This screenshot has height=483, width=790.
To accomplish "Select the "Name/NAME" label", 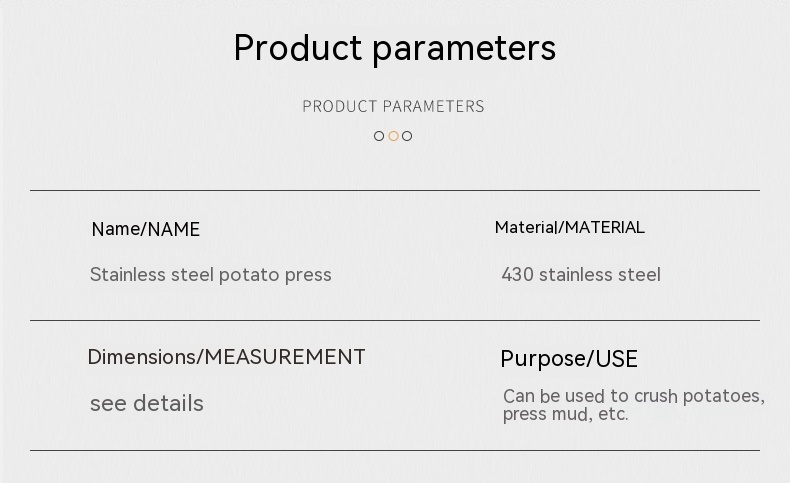I will [x=145, y=229].
